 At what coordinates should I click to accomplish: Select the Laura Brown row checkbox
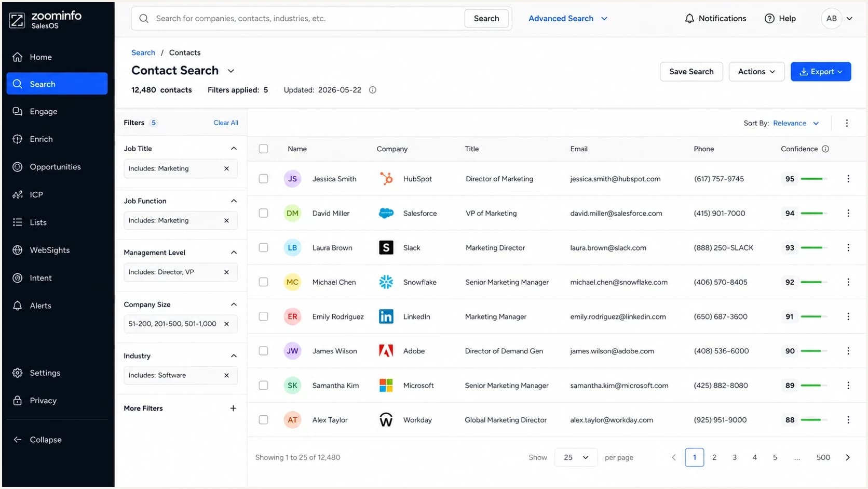(264, 248)
